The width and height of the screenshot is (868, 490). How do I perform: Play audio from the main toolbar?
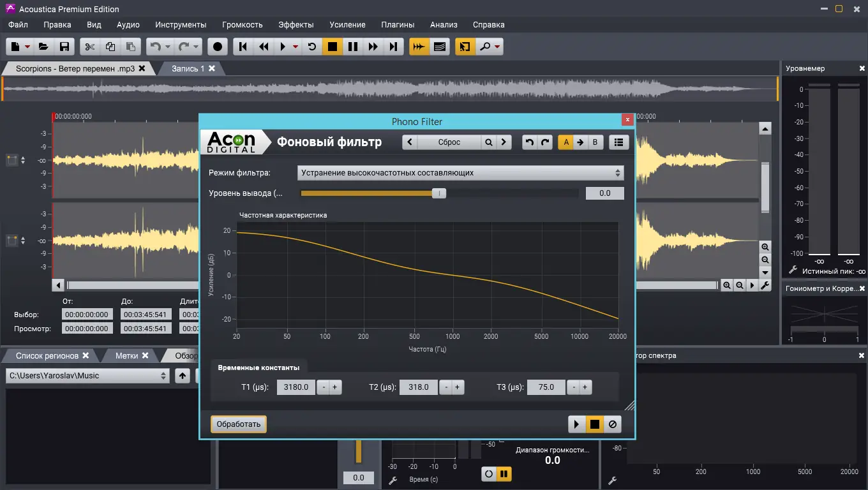[x=283, y=47]
